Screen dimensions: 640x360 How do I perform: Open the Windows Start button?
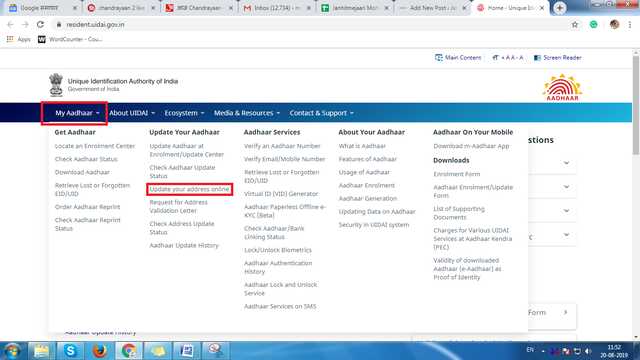pos(12,351)
